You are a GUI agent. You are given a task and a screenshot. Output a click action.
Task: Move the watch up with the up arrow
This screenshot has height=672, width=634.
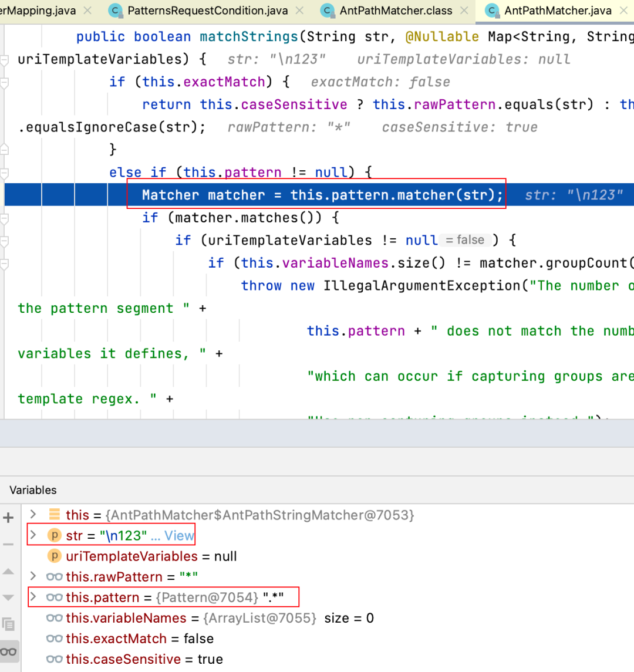8,571
